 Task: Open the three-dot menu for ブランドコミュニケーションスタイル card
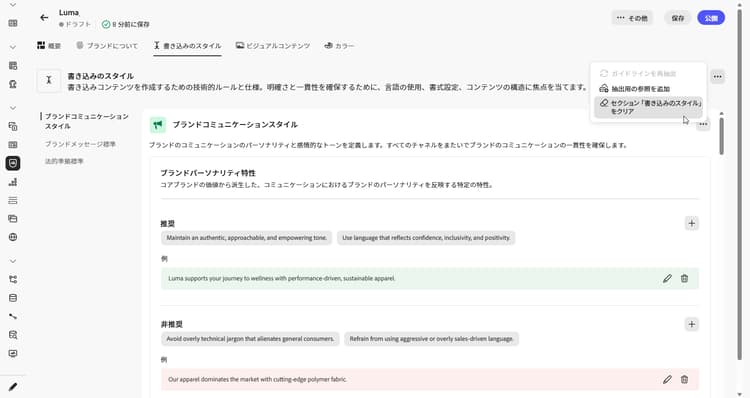(x=703, y=124)
